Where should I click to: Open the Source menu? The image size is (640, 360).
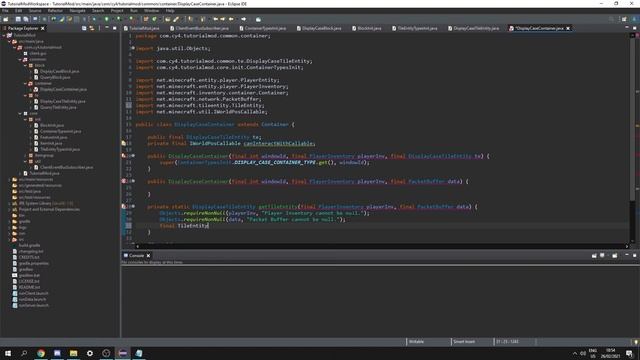pyautogui.click(x=35, y=11)
